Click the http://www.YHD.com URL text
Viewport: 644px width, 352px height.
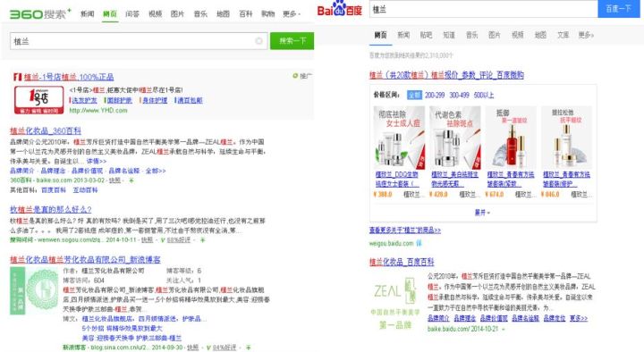click(x=98, y=111)
